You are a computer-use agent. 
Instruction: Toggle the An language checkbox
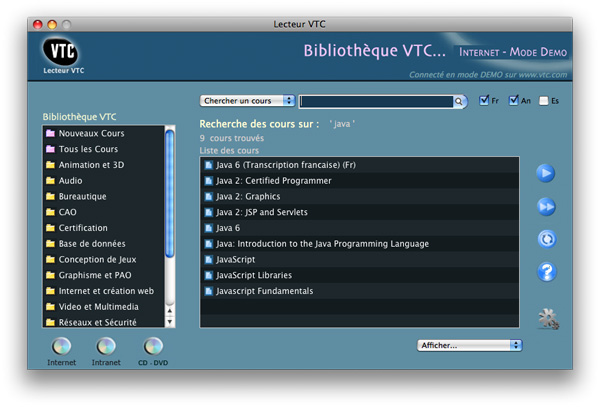pyautogui.click(x=514, y=101)
